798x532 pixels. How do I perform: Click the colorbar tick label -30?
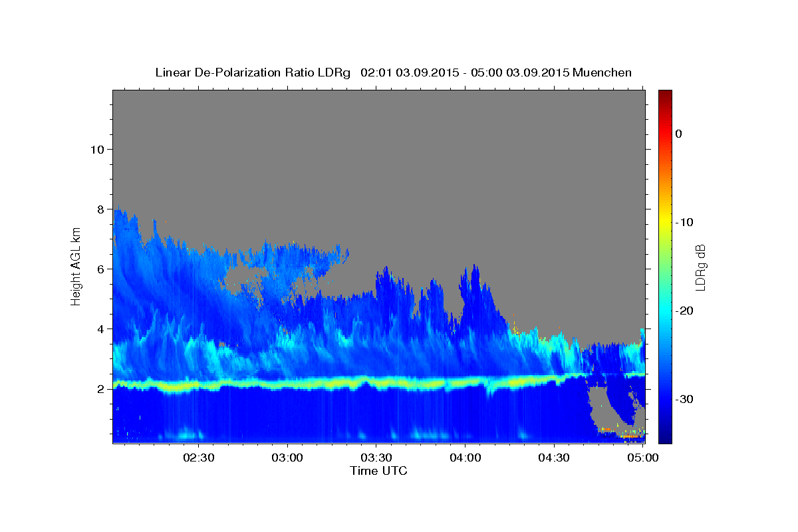(x=685, y=399)
